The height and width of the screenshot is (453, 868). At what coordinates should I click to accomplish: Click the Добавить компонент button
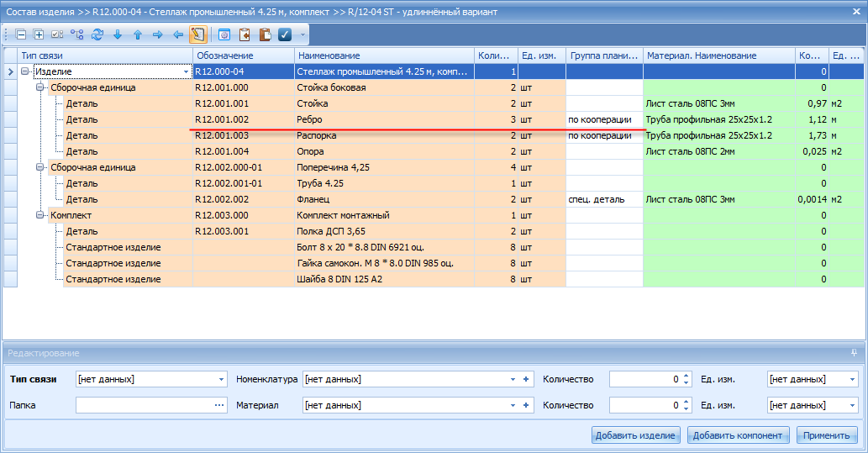click(x=738, y=435)
